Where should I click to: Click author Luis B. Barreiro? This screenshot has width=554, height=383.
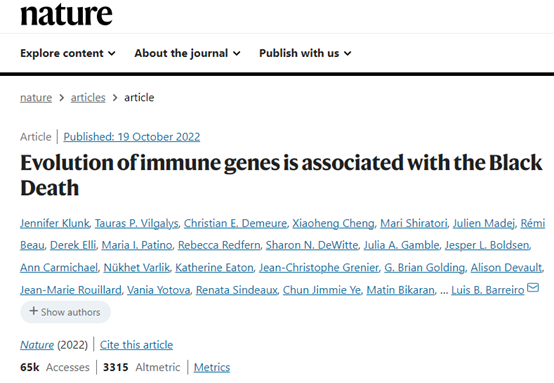click(x=488, y=290)
